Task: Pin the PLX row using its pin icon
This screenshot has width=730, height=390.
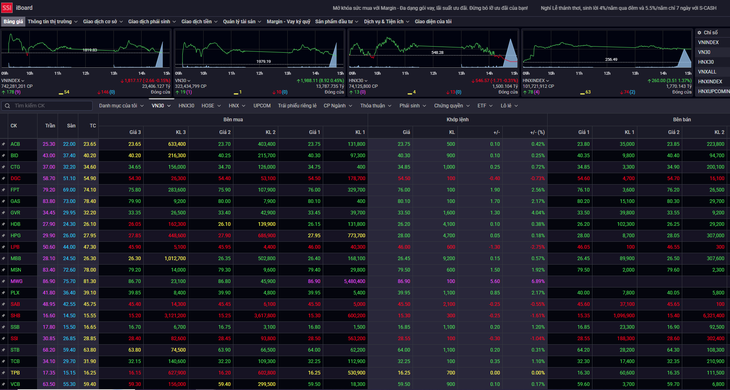Action: (x=4, y=293)
